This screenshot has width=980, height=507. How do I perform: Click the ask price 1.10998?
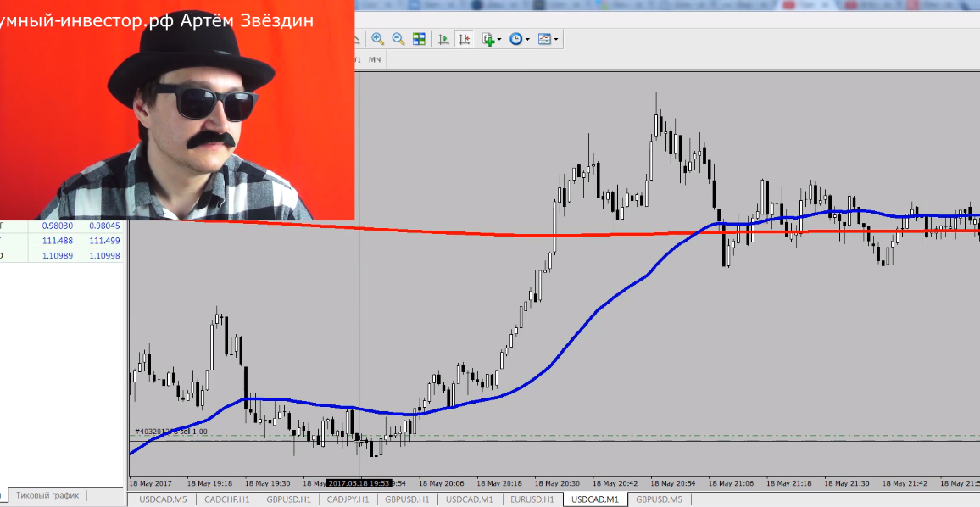point(104,256)
